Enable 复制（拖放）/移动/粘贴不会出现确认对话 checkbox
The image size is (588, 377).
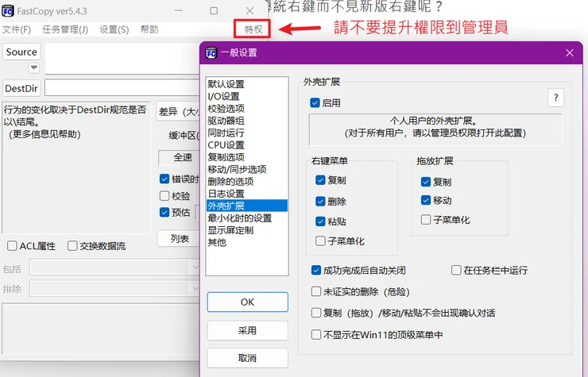point(316,313)
